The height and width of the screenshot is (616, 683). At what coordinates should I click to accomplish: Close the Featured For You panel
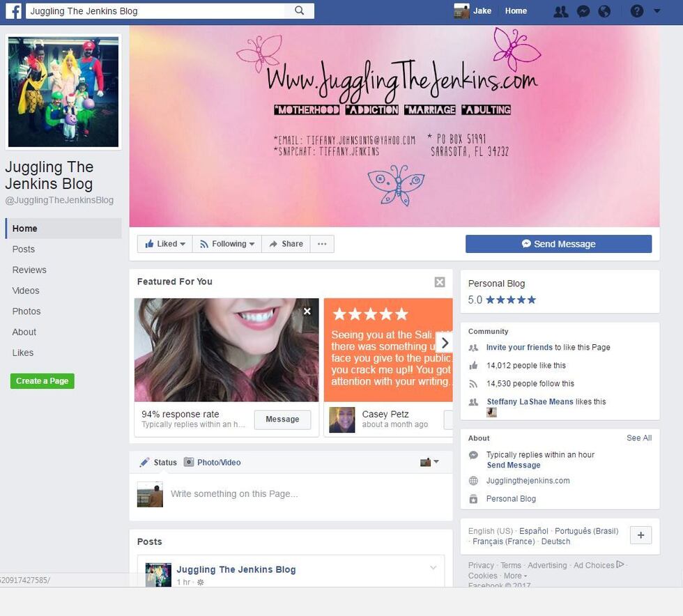click(x=439, y=282)
